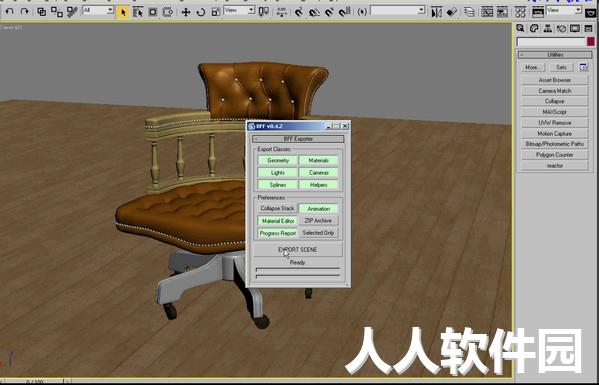599x385 pixels.
Task: Open the All selection filter dropdown
Action: pos(98,10)
